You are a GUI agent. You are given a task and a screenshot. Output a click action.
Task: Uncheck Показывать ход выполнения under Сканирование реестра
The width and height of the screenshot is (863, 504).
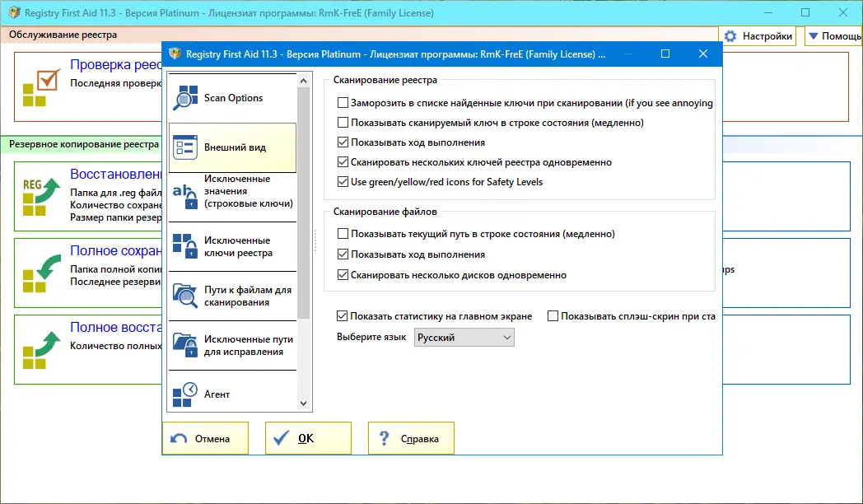tap(343, 142)
